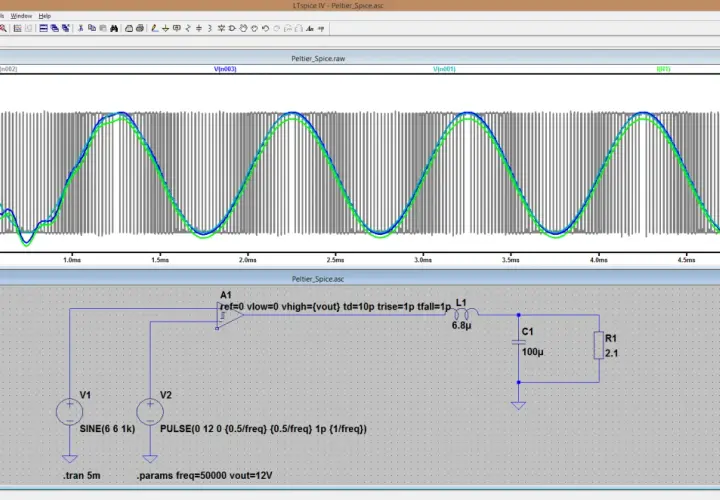Image resolution: width=720 pixels, height=500 pixels.
Task: Click the Close All Windows icon
Action: pos(66,28)
